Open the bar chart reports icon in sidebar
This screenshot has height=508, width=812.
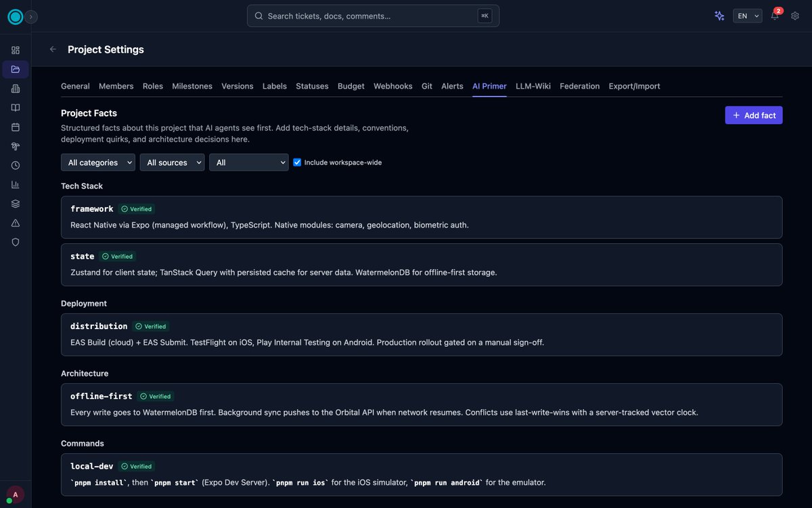click(x=16, y=184)
